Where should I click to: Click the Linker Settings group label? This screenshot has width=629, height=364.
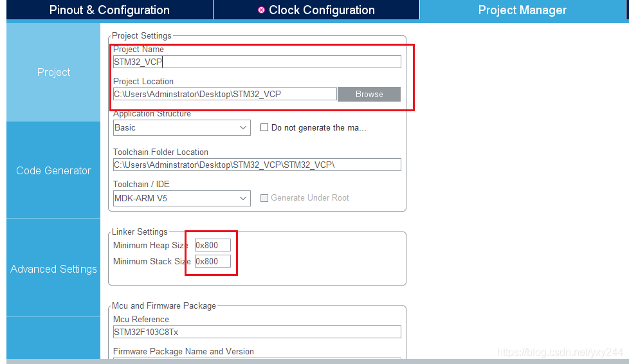[140, 232]
